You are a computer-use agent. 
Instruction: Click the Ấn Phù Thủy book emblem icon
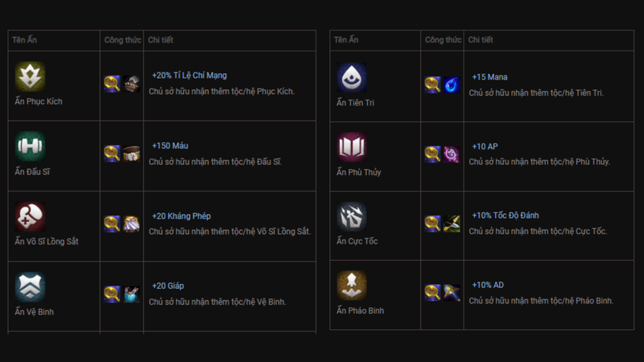click(352, 147)
